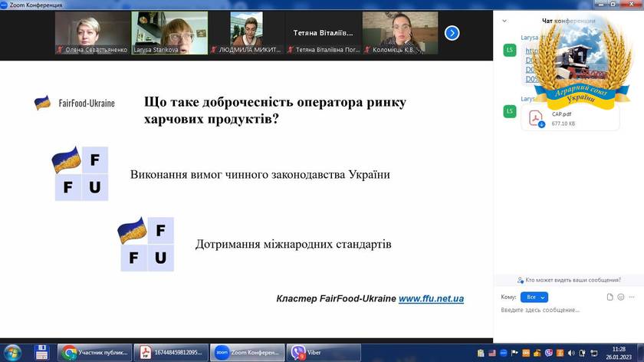Screen dimensions: 644x362
Task: Attach a file in the chat
Action: coord(610,297)
